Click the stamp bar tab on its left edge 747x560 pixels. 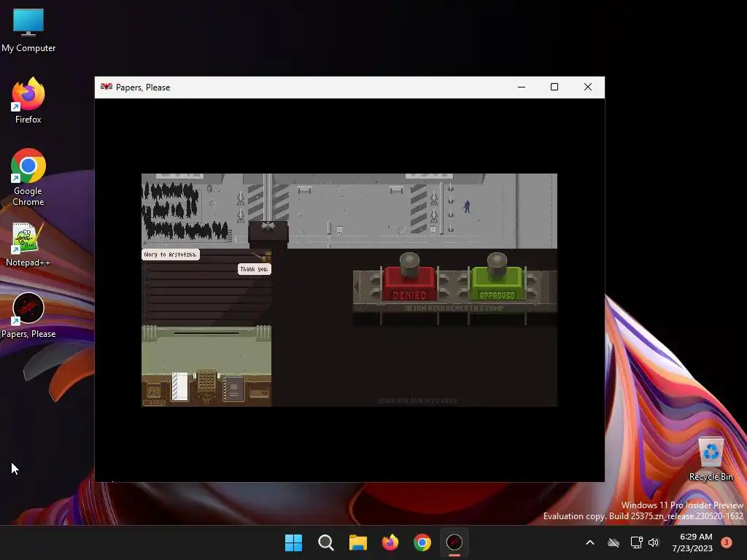pyautogui.click(x=357, y=287)
